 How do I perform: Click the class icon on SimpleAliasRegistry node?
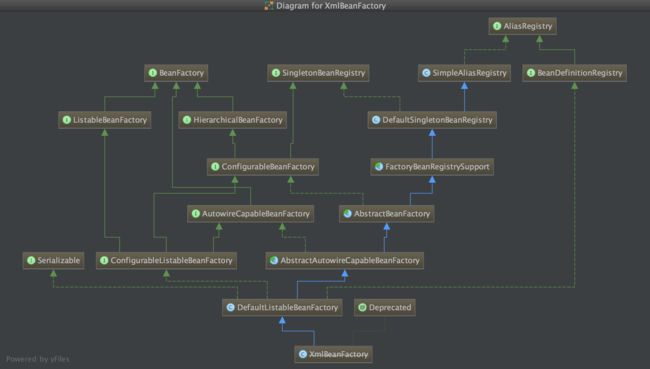click(x=426, y=73)
